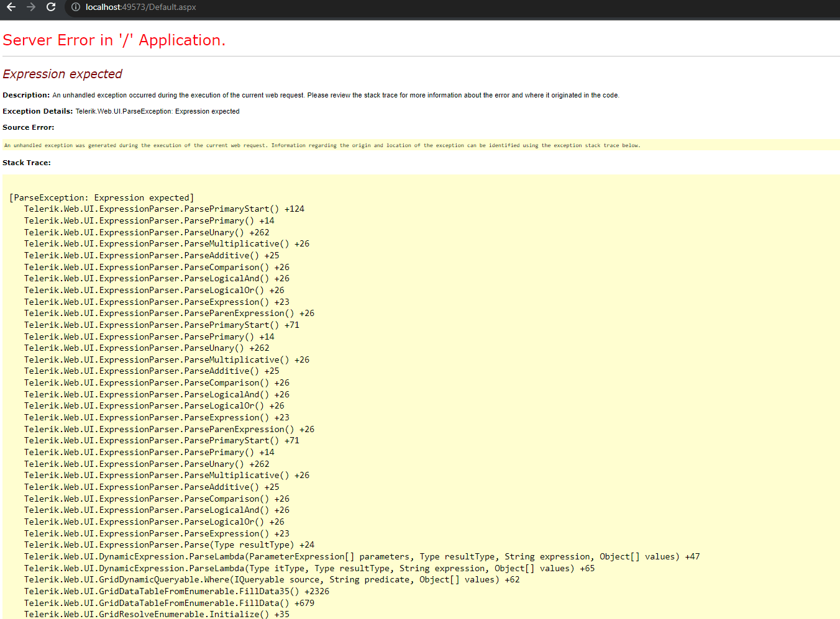The width and height of the screenshot is (840, 619).
Task: Click the "Stack Trace:" label
Action: tap(27, 163)
